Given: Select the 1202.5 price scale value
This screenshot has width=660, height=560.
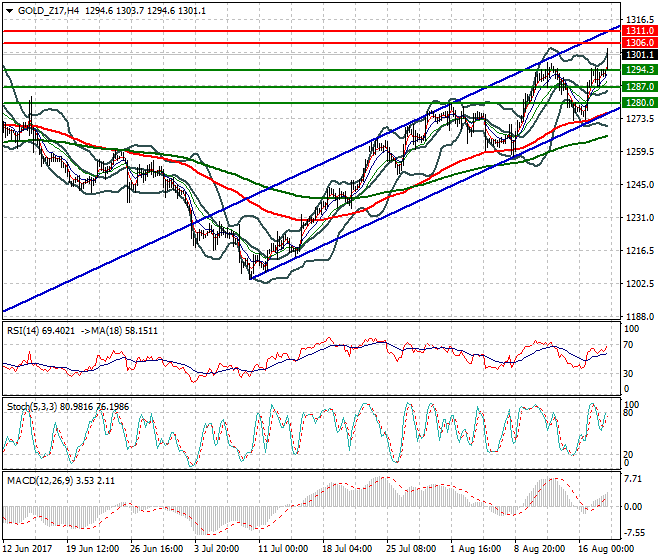Looking at the screenshot, I should (x=640, y=284).
